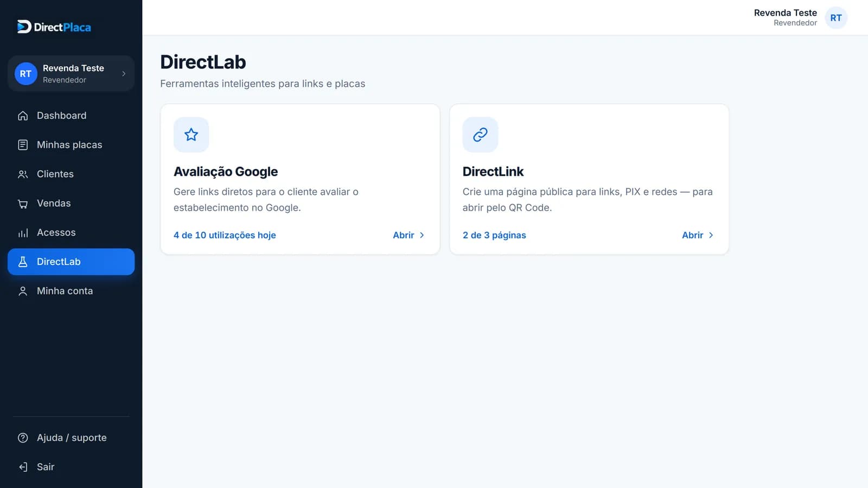Navigate to Clientes

pyautogui.click(x=71, y=174)
